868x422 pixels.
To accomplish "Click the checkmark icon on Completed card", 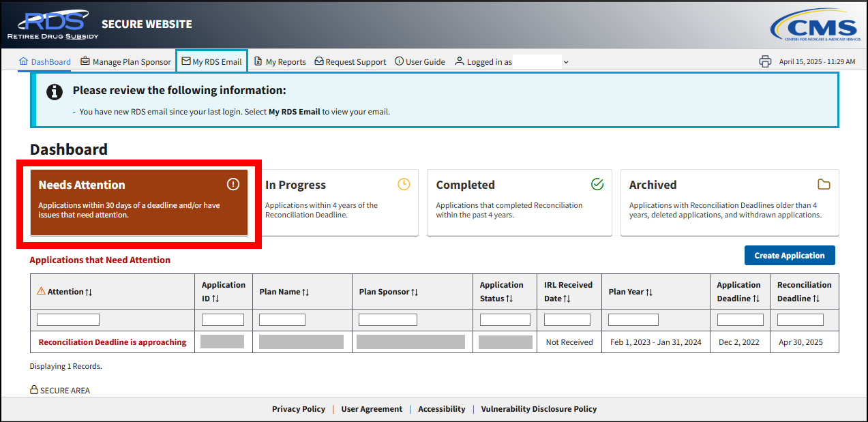I will [597, 184].
